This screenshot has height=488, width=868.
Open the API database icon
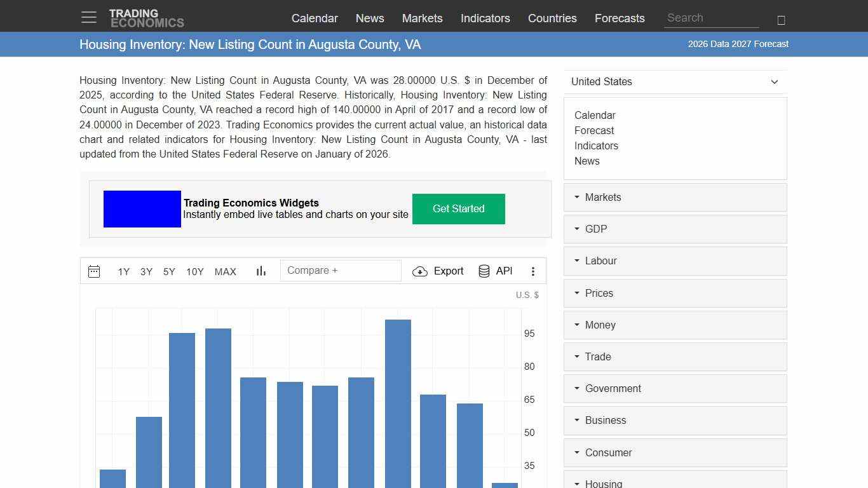(484, 271)
